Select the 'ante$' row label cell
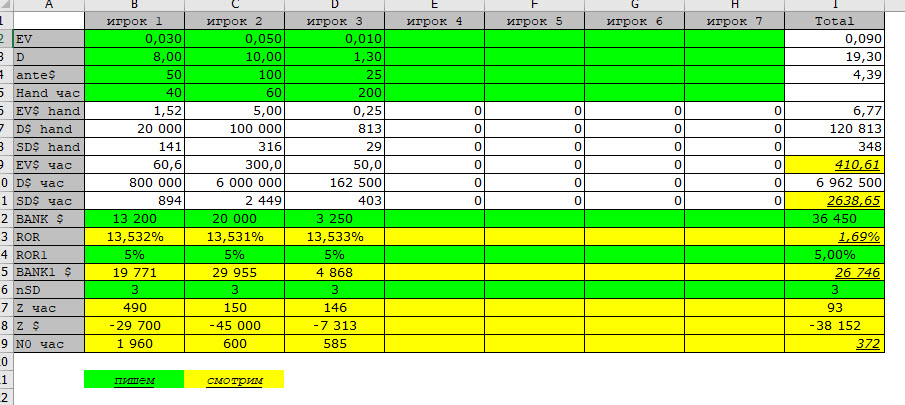The image size is (905, 405). point(48,74)
